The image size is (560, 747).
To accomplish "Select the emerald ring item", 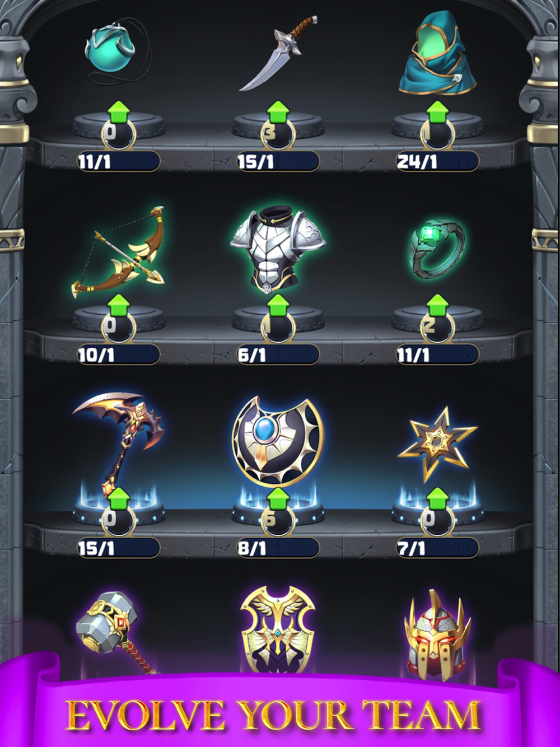I will tap(437, 249).
